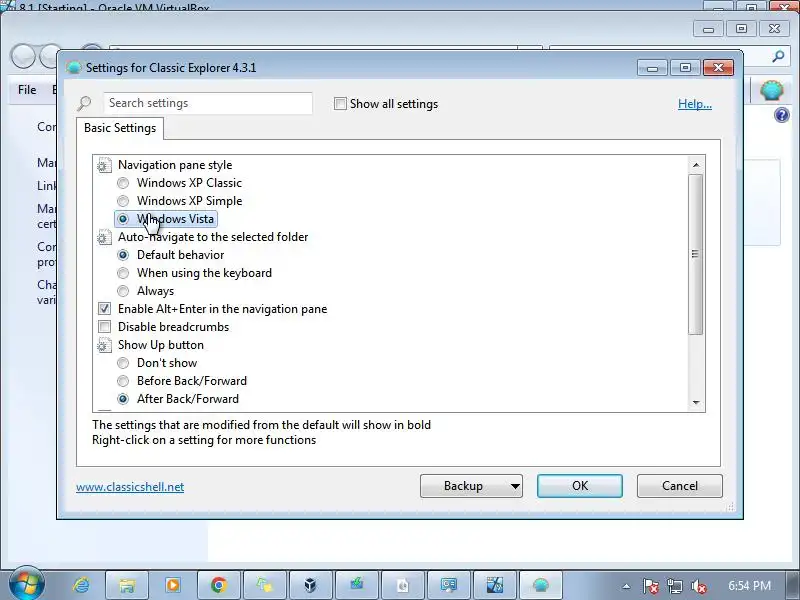Image resolution: width=800 pixels, height=600 pixels.
Task: Show hidden tray icons arrow
Action: click(626, 586)
